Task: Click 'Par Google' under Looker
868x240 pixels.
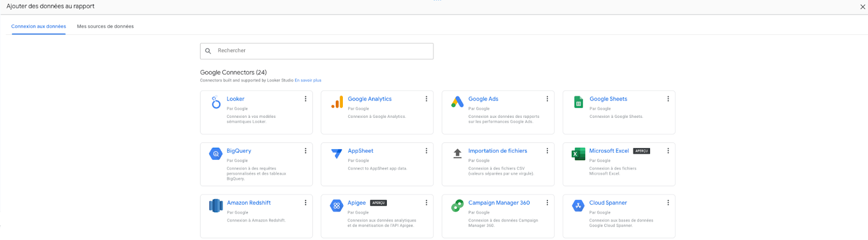Action: pos(237,109)
